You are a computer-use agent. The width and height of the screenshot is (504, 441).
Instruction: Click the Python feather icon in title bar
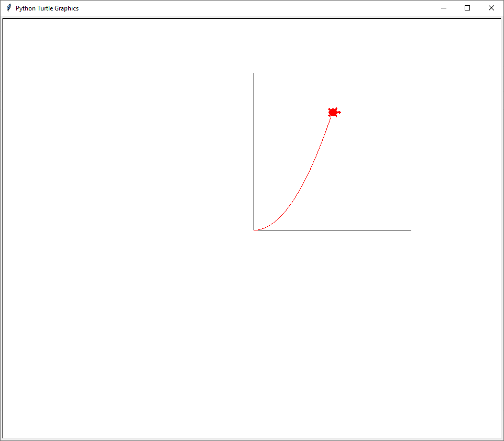point(8,8)
